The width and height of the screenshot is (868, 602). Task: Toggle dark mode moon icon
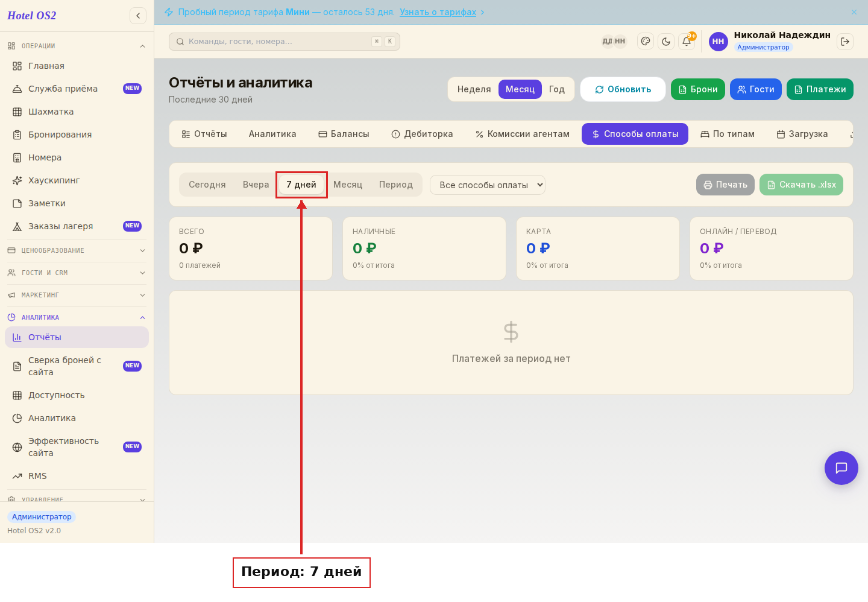click(666, 41)
